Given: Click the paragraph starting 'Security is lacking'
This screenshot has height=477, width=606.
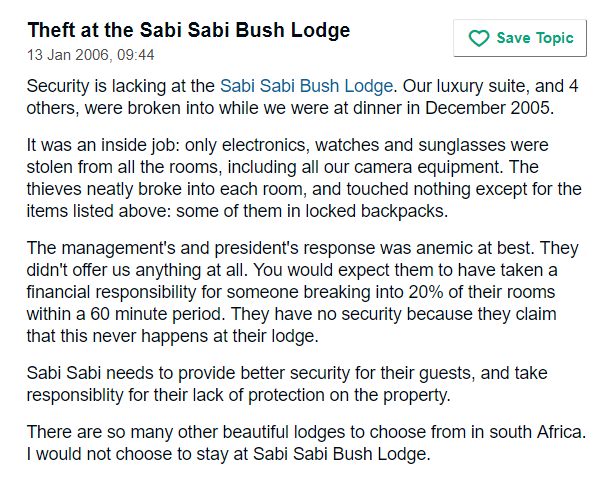Looking at the screenshot, I should (302, 97).
